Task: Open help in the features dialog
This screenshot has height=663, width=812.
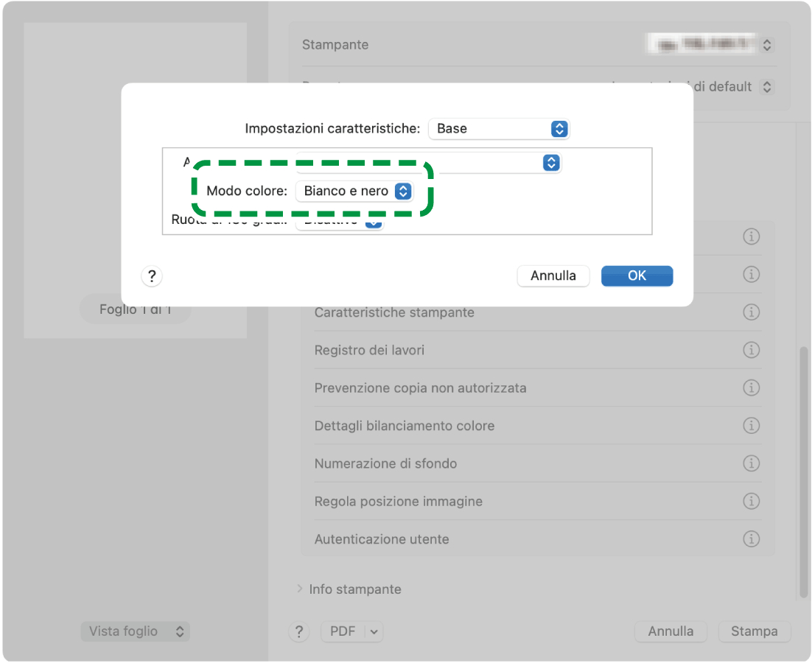Action: [152, 276]
